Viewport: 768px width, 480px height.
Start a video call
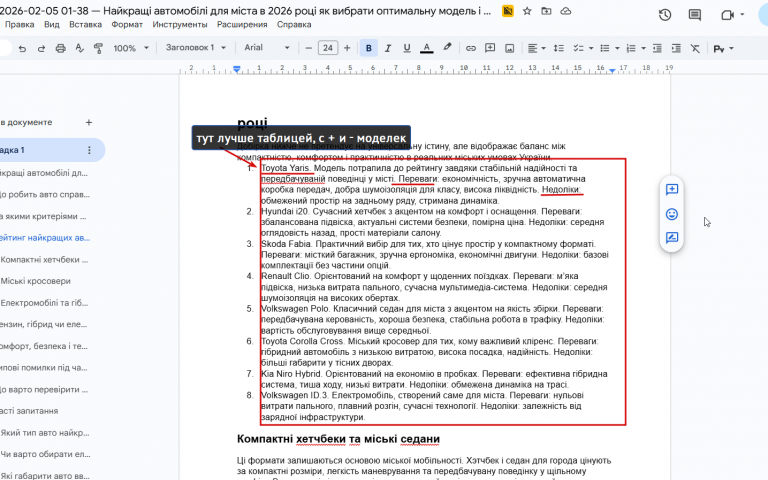tap(727, 15)
